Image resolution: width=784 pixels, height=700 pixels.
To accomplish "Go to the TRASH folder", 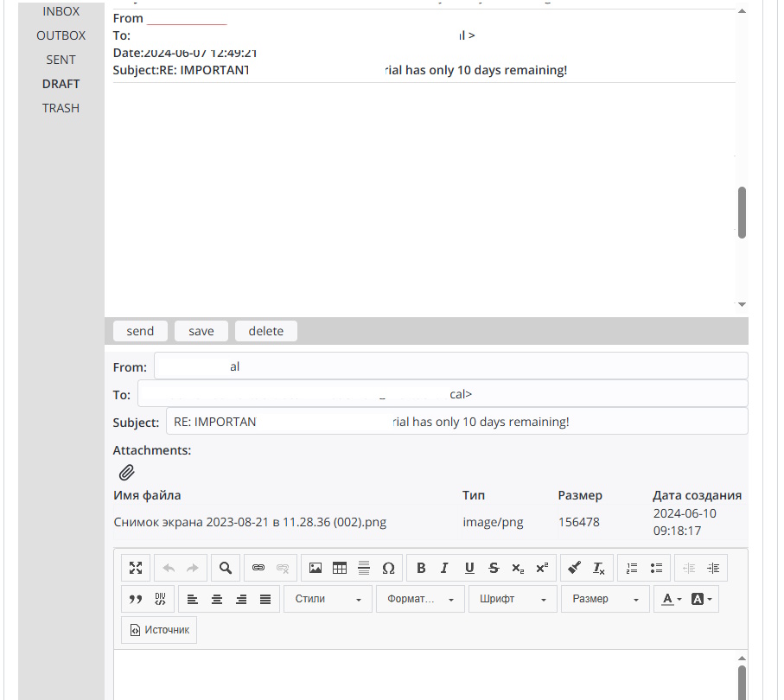I will [61, 108].
